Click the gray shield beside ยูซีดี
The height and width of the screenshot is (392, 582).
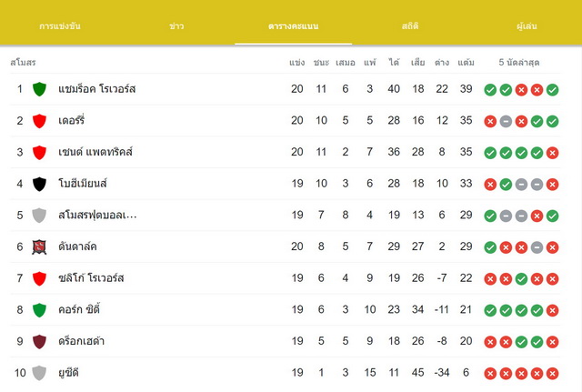click(39, 373)
